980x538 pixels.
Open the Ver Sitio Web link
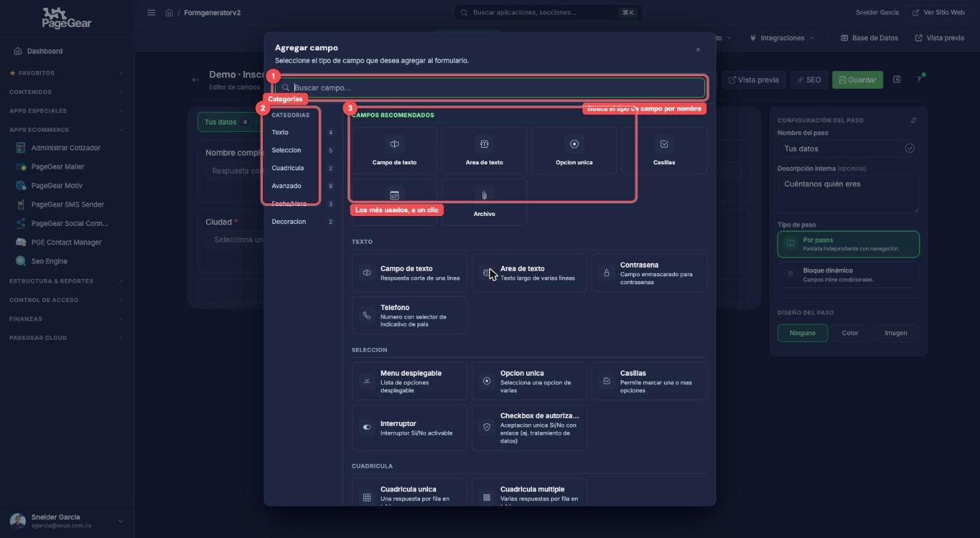coord(938,13)
